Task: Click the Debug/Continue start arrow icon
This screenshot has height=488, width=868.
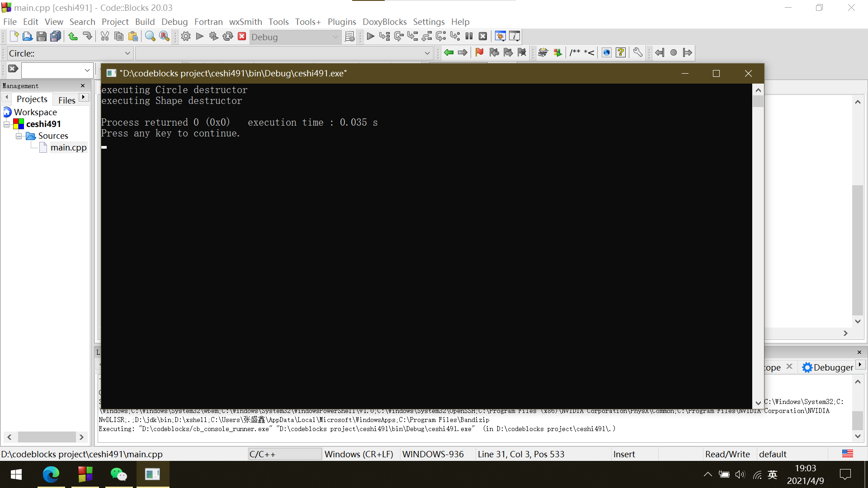Action: [370, 37]
